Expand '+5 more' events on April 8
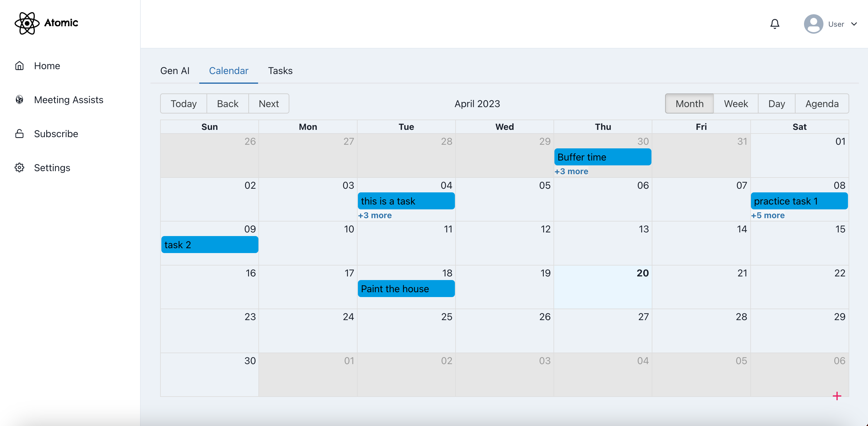Viewport: 868px width, 426px height. click(x=768, y=215)
